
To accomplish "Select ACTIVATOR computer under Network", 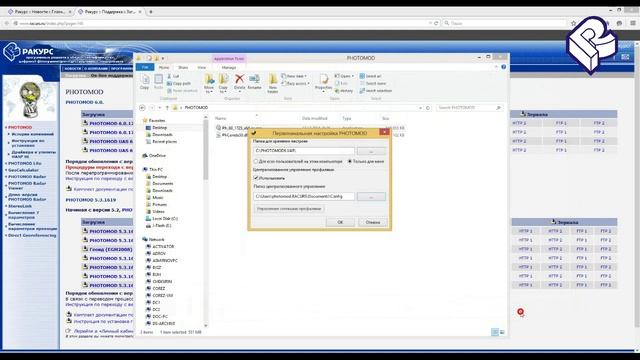I will click(x=163, y=247).
